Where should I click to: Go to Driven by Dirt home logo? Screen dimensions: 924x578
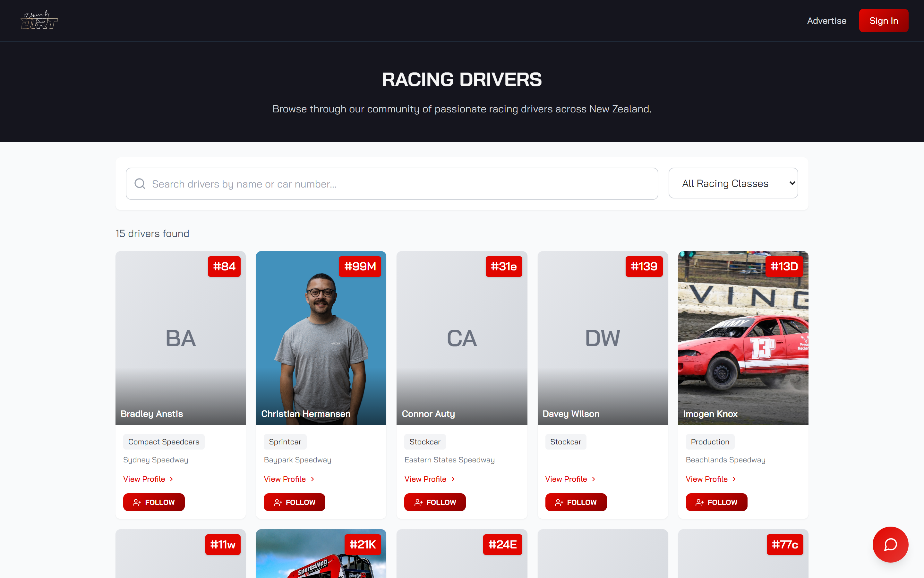coord(39,20)
